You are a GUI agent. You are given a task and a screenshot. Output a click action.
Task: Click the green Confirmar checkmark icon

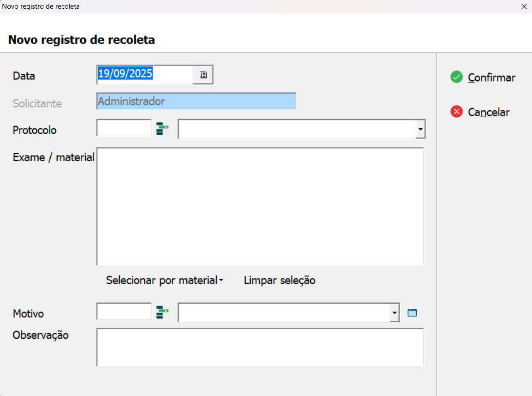(x=456, y=77)
